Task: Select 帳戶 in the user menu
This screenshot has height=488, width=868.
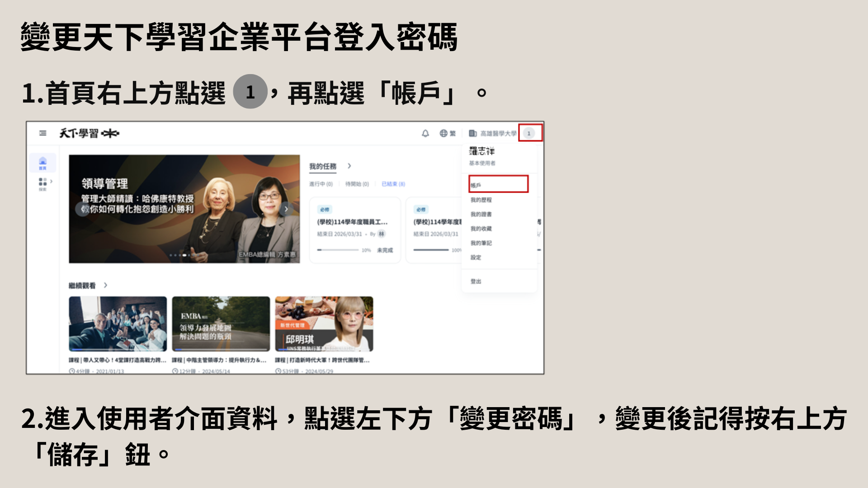Action: click(x=499, y=185)
